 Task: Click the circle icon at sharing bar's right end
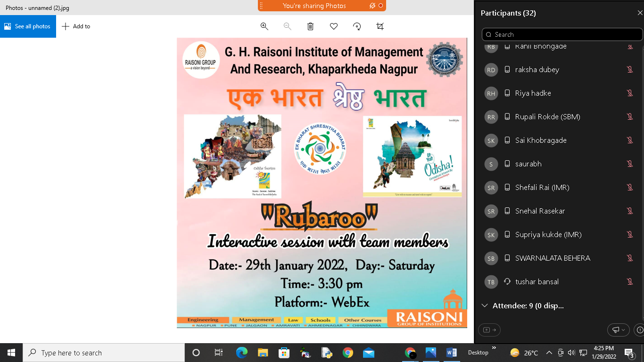(x=380, y=6)
